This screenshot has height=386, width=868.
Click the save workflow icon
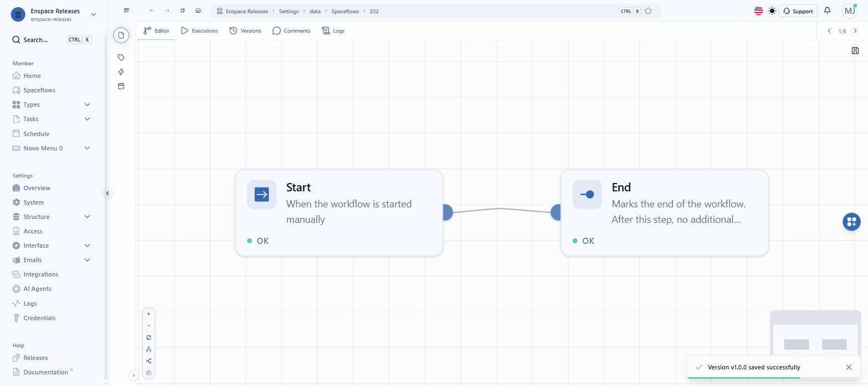point(855,51)
